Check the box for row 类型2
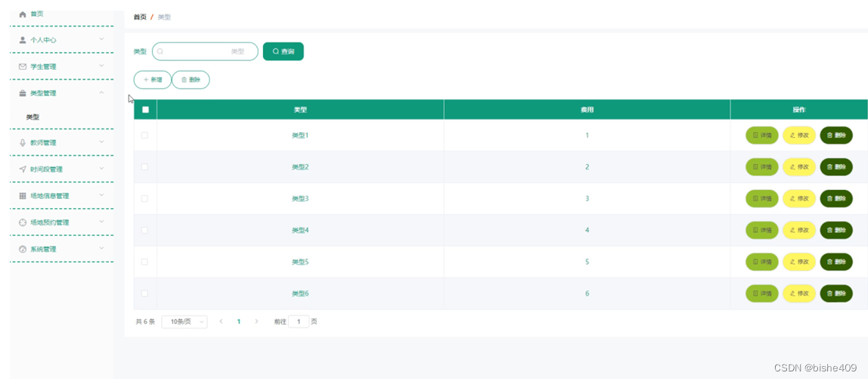The image size is (868, 379). coord(144,166)
